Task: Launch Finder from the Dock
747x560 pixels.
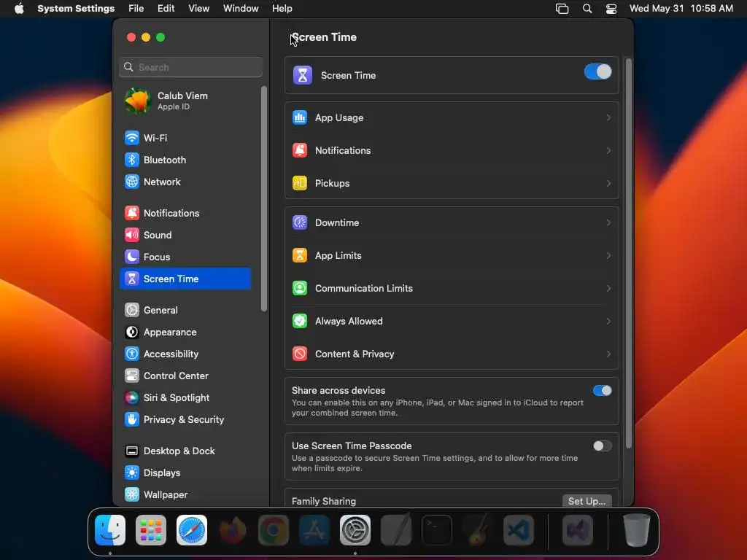Action: (110, 530)
